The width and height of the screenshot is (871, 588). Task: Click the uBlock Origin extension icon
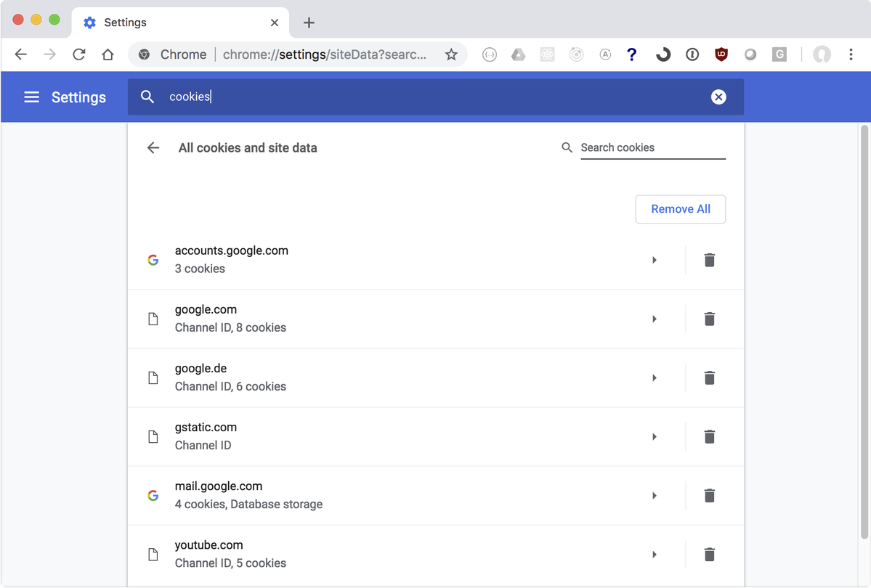(721, 54)
